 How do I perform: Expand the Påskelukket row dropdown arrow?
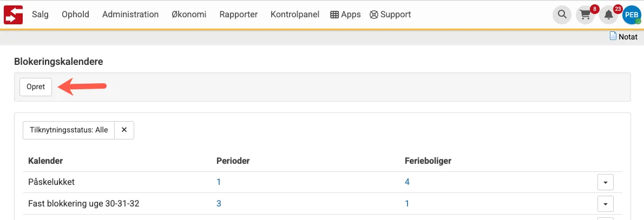pyautogui.click(x=605, y=183)
